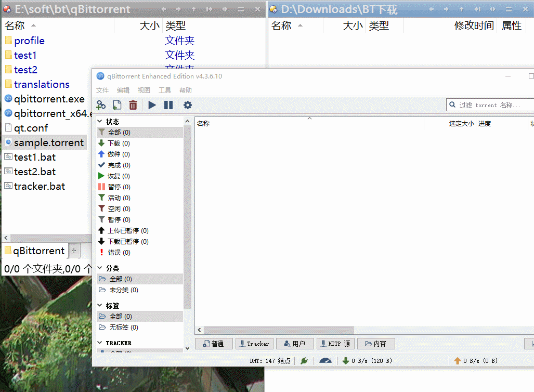Switch to the 普通 detail tab
This screenshot has width=534, height=392.
214,344
